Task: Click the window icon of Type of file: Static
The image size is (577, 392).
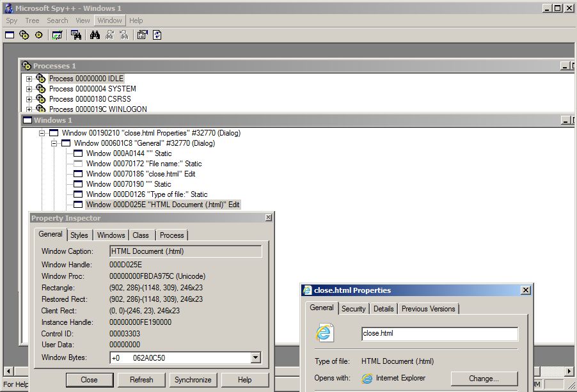Action: pos(78,194)
